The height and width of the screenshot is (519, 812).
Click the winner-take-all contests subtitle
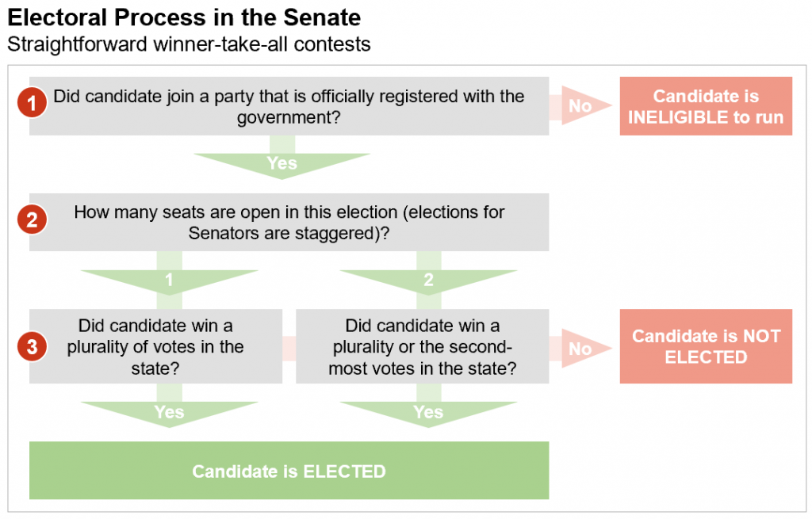point(189,44)
